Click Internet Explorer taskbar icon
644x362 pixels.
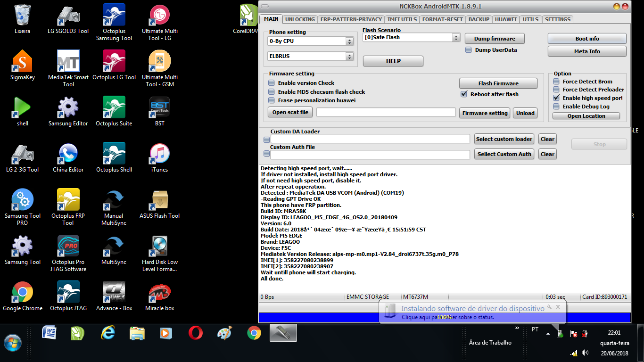(x=107, y=333)
